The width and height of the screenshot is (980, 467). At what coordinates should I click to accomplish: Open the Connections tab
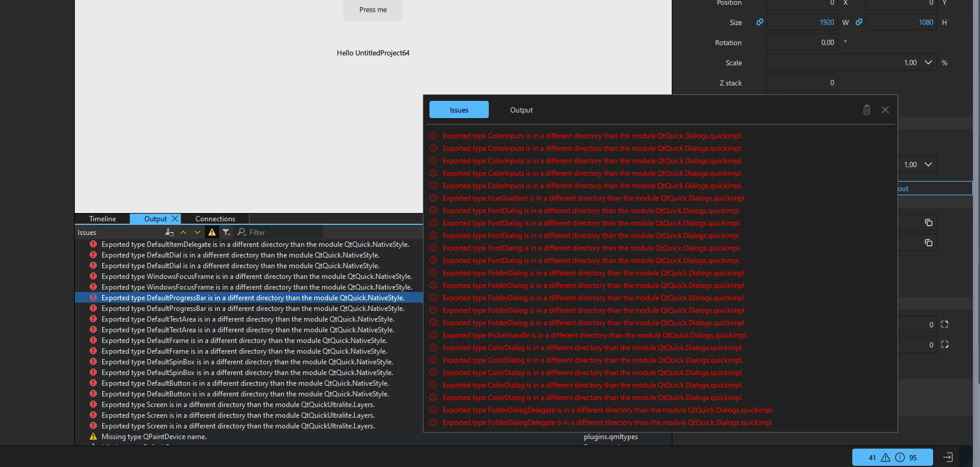(x=215, y=219)
